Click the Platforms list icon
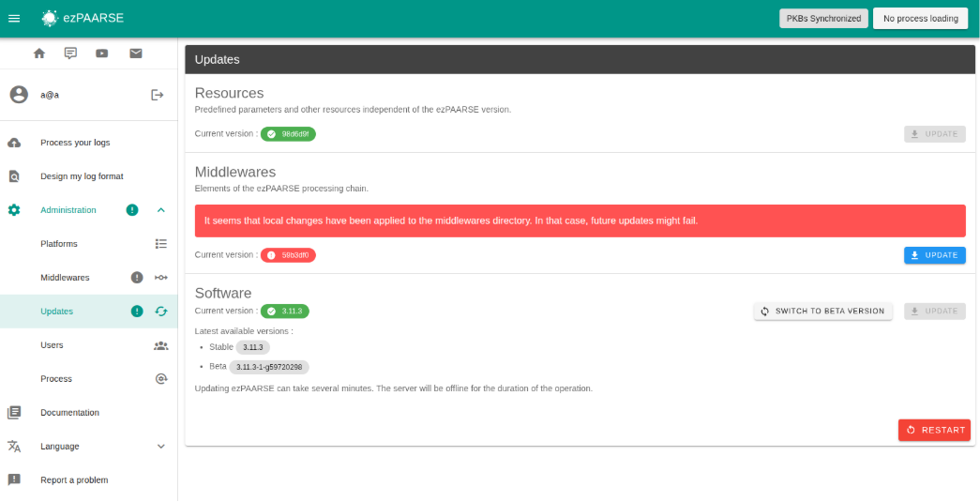 (x=161, y=244)
